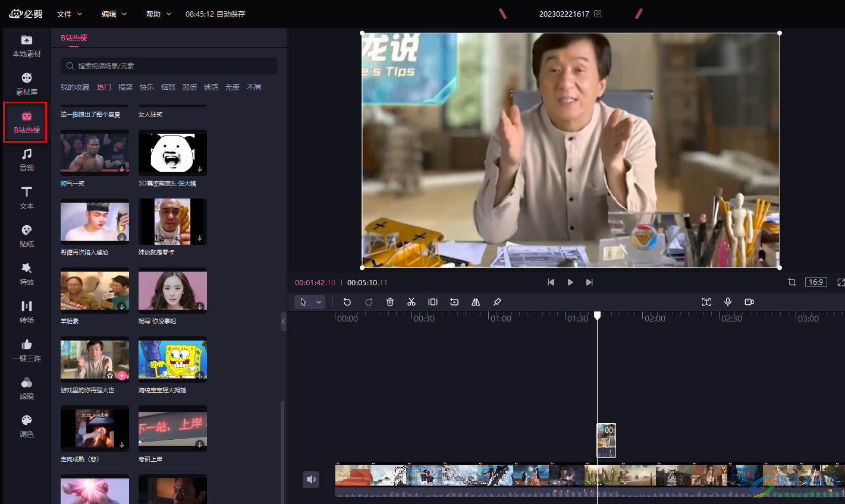
Task: Select the B站热梗 panel tab
Action: 74,37
